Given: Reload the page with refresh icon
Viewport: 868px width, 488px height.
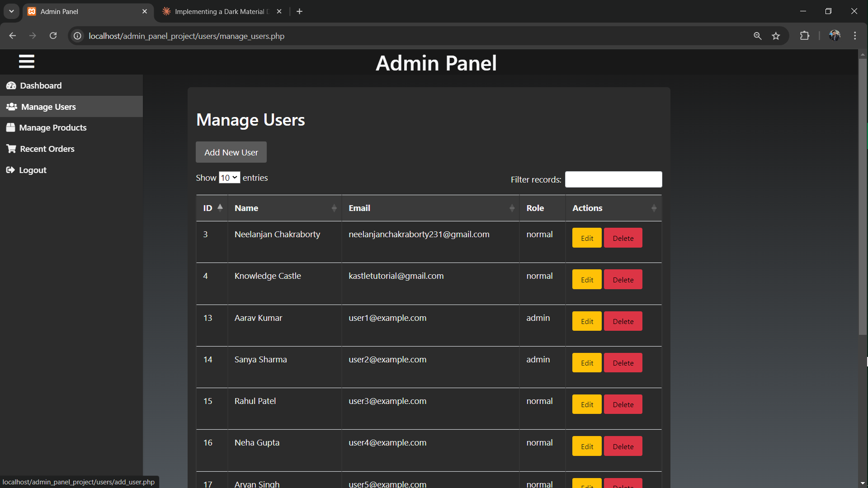Looking at the screenshot, I should pos(53,36).
